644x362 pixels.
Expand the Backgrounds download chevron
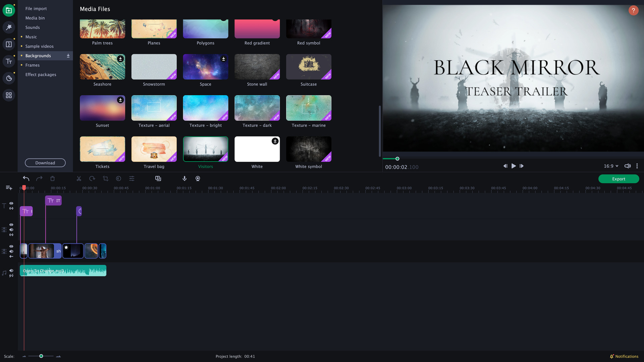pos(68,56)
